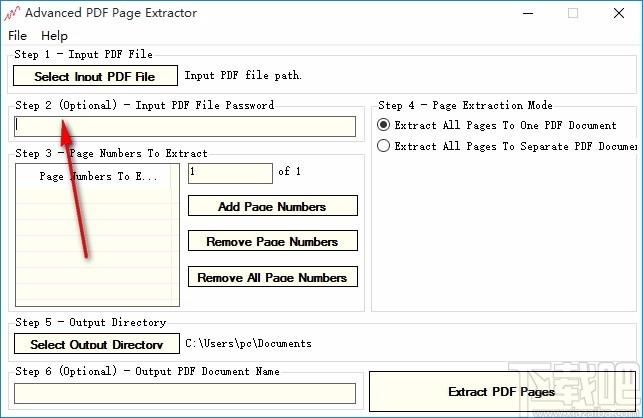Click the app icon in title bar
The width and height of the screenshot is (643, 418).
point(12,13)
